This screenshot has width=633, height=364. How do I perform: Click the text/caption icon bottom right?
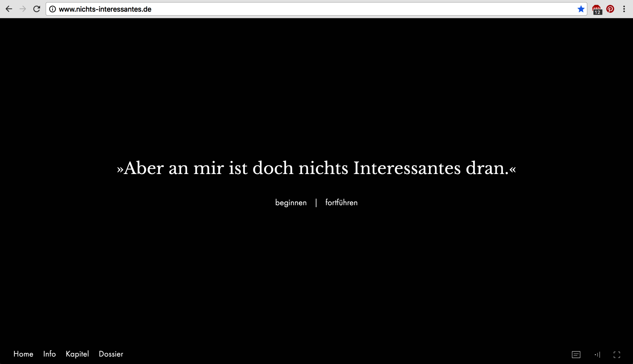click(x=576, y=354)
